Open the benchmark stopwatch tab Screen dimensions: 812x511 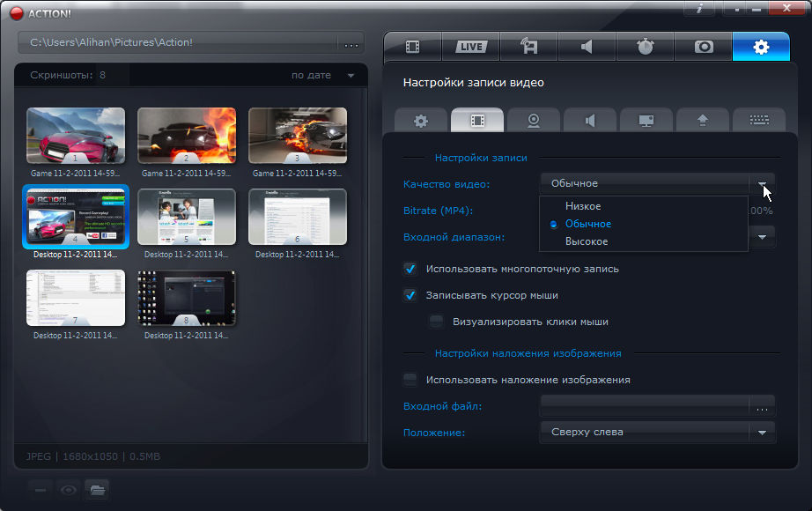coord(645,47)
